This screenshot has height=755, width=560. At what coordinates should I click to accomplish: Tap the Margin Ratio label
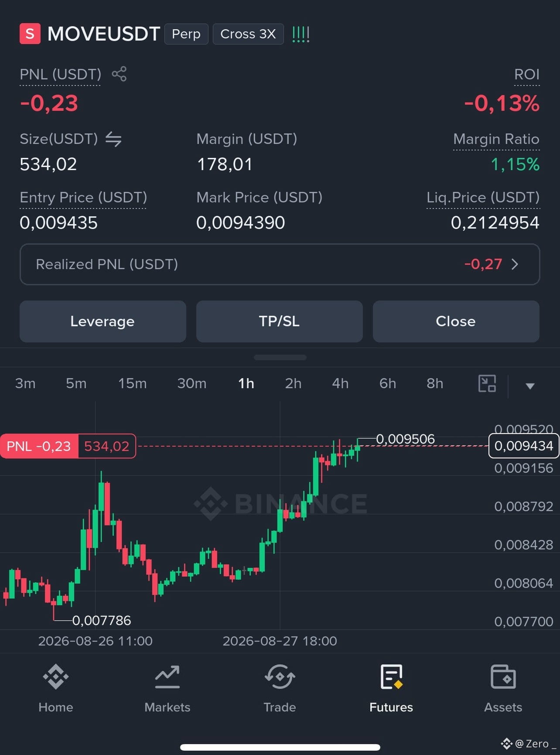point(496,139)
